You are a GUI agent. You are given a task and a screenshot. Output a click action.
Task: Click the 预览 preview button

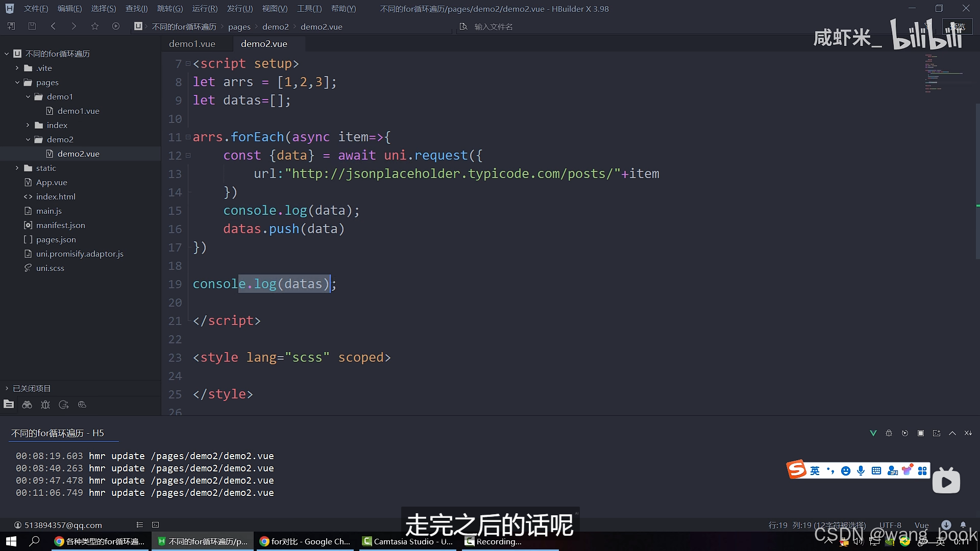(957, 27)
